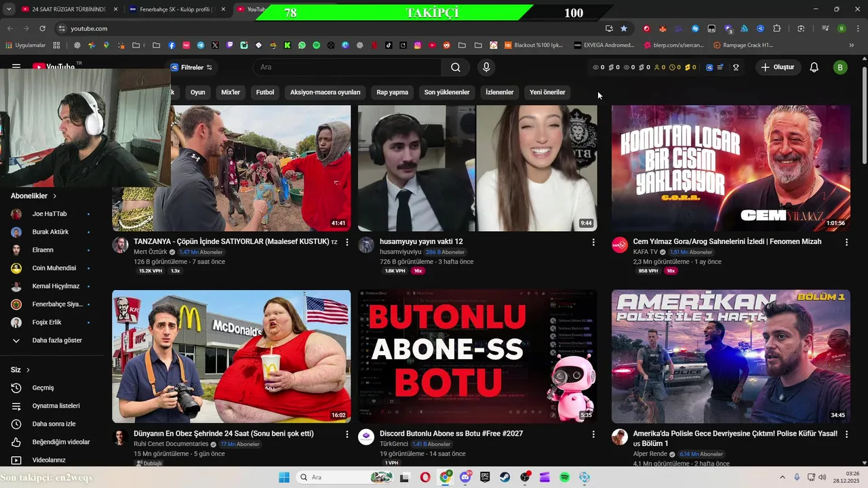Open the YouTube hamburger guide menu
Image resolution: width=868 pixels, height=488 pixels.
pyautogui.click(x=16, y=66)
